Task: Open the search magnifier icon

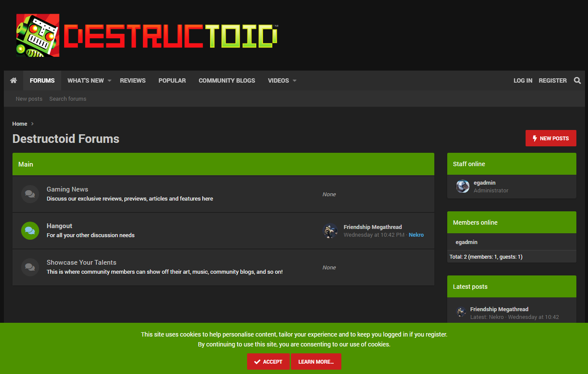Action: click(577, 80)
